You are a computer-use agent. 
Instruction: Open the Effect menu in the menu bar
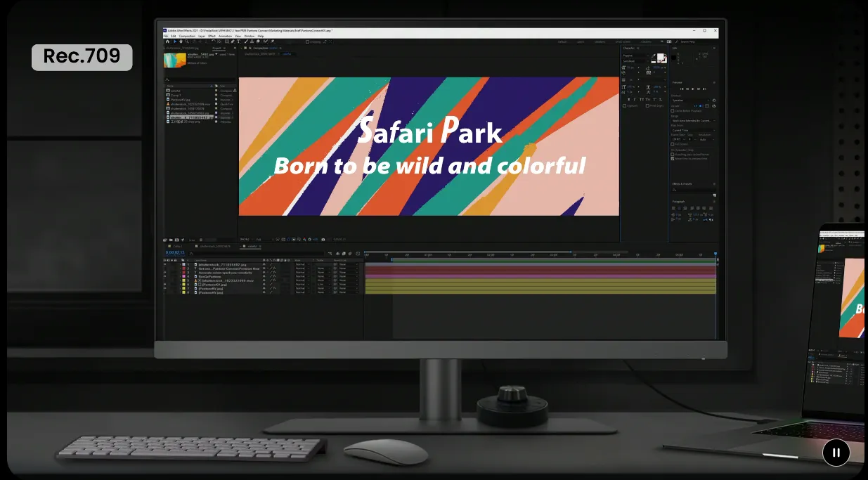click(x=212, y=36)
